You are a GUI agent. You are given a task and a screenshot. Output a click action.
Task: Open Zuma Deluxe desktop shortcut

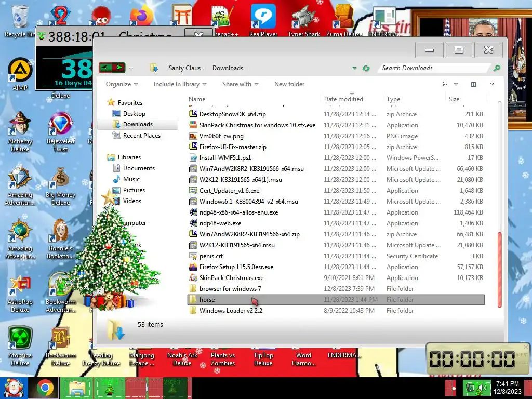[x=344, y=21]
